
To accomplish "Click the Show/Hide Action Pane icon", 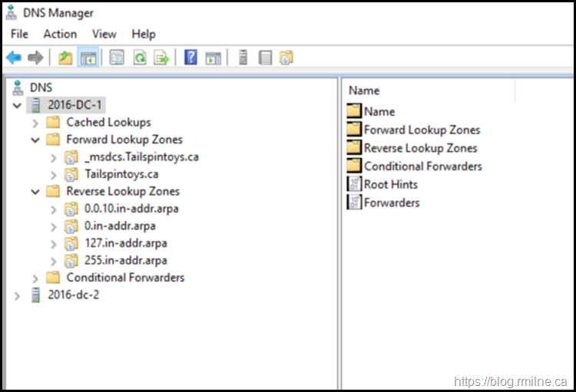I will 213,58.
